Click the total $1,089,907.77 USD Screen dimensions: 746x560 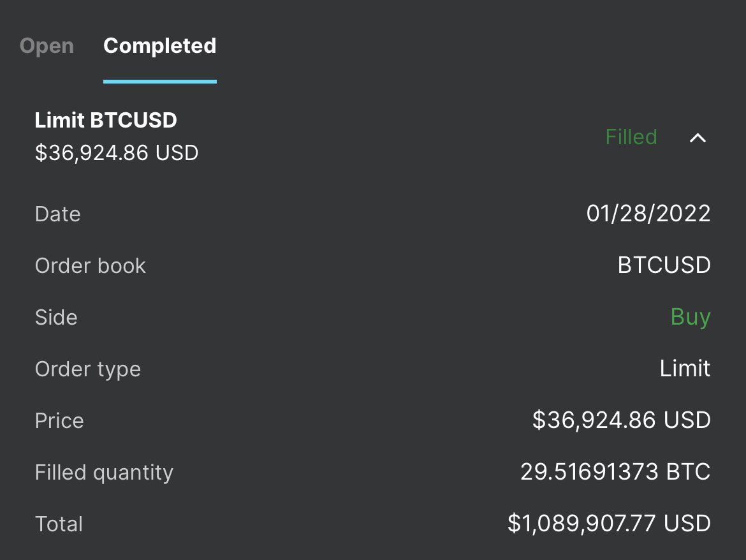pos(609,524)
